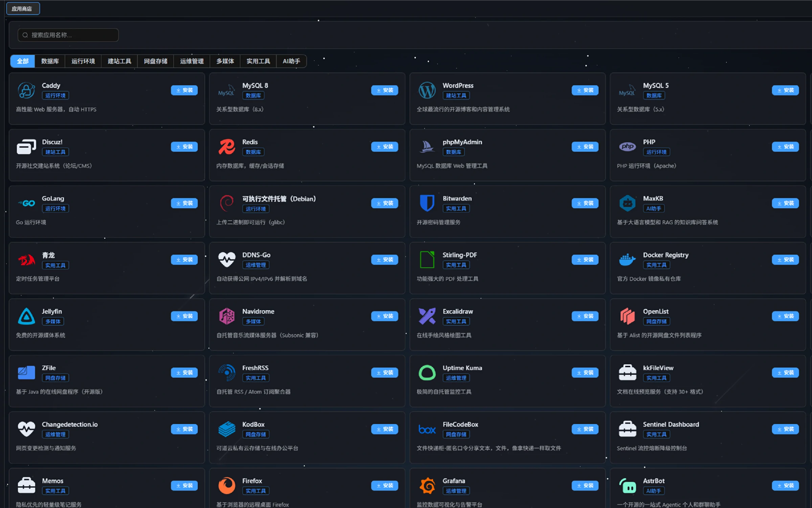
Task: Click the MySQL 8 logo icon
Action: pos(227,91)
